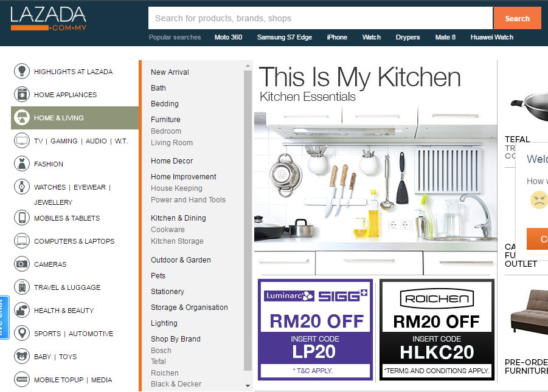The height and width of the screenshot is (392, 548).
Task: Go to the Living Room subcategory
Action: [x=172, y=143]
